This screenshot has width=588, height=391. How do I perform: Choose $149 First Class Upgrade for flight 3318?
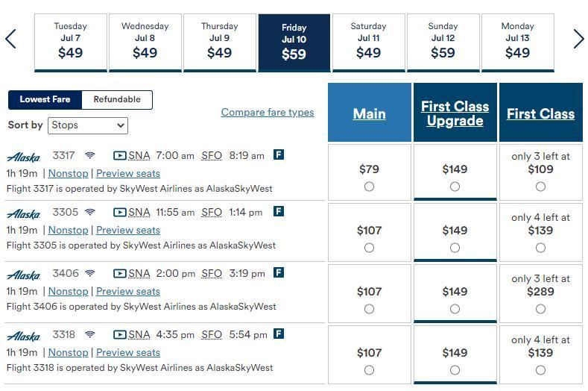tap(455, 370)
